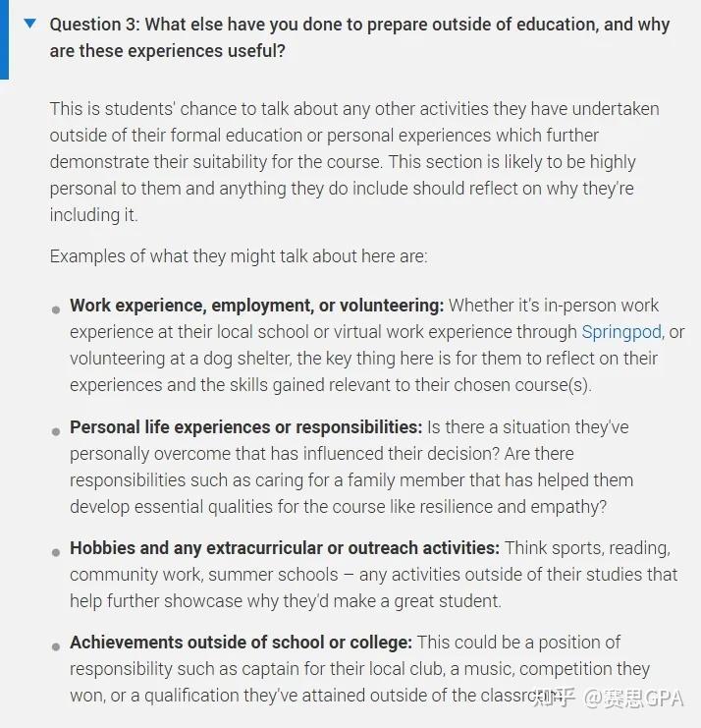The width and height of the screenshot is (701, 728).
Task: Click the bullet beside Hobbies and extracurricular
Action: pos(56,552)
